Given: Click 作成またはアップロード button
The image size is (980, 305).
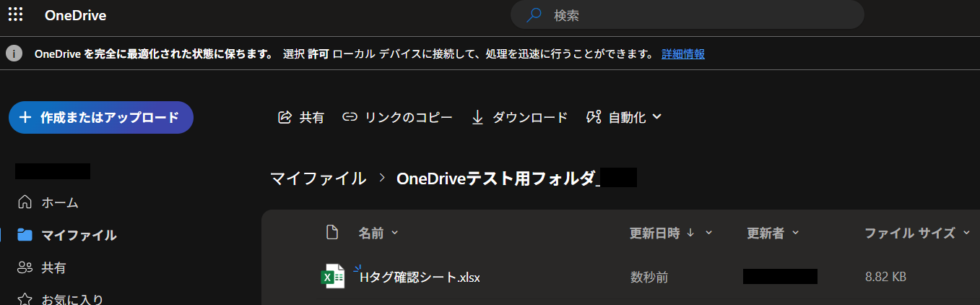Looking at the screenshot, I should click(x=101, y=117).
